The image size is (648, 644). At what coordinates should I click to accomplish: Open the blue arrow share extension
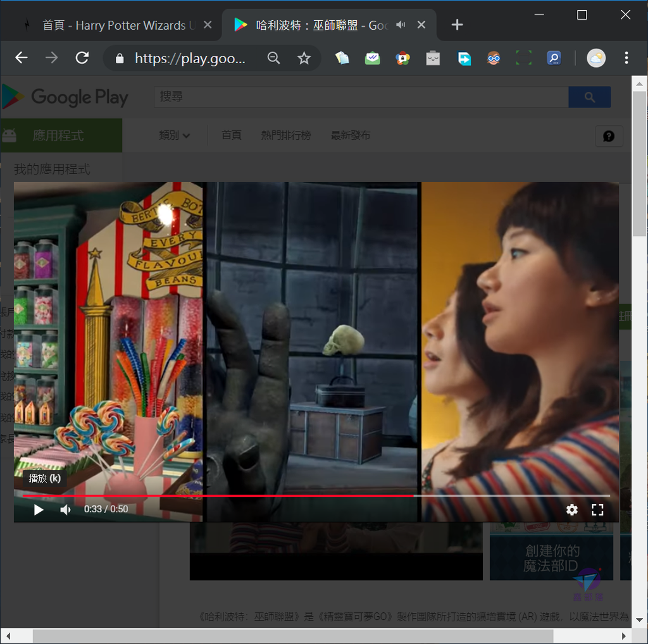pos(464,58)
